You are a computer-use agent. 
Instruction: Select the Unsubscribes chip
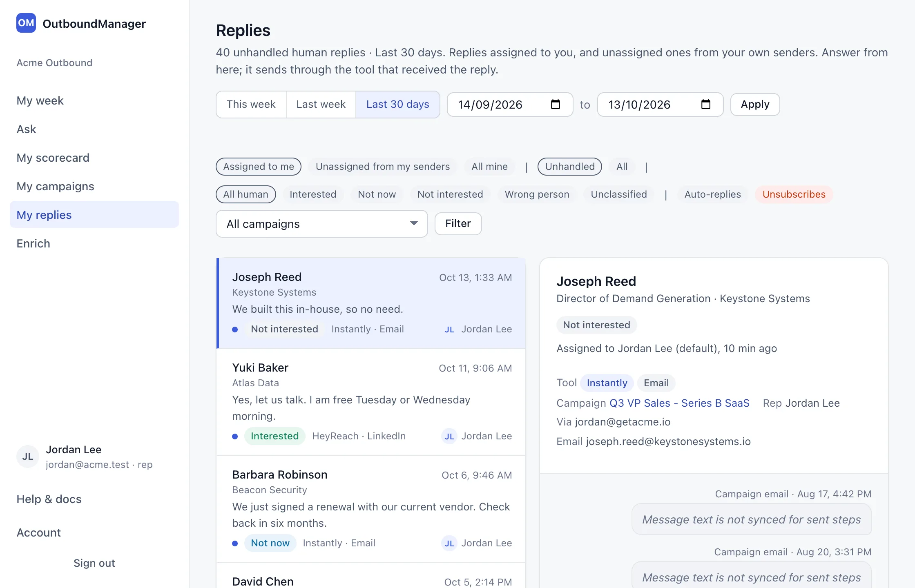click(x=794, y=194)
